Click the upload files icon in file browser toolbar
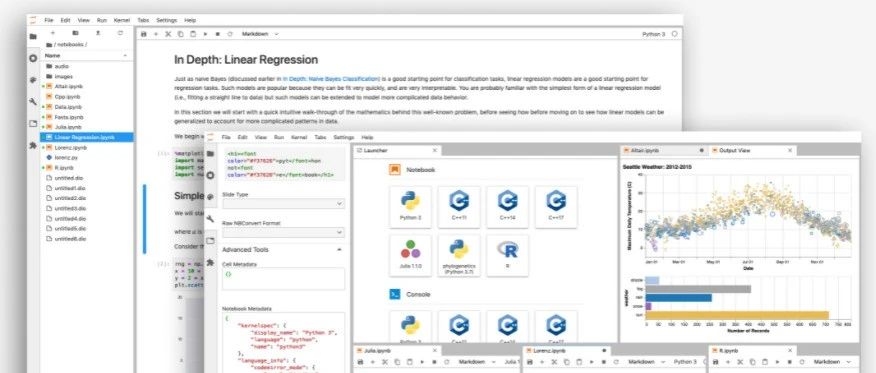 (x=98, y=33)
